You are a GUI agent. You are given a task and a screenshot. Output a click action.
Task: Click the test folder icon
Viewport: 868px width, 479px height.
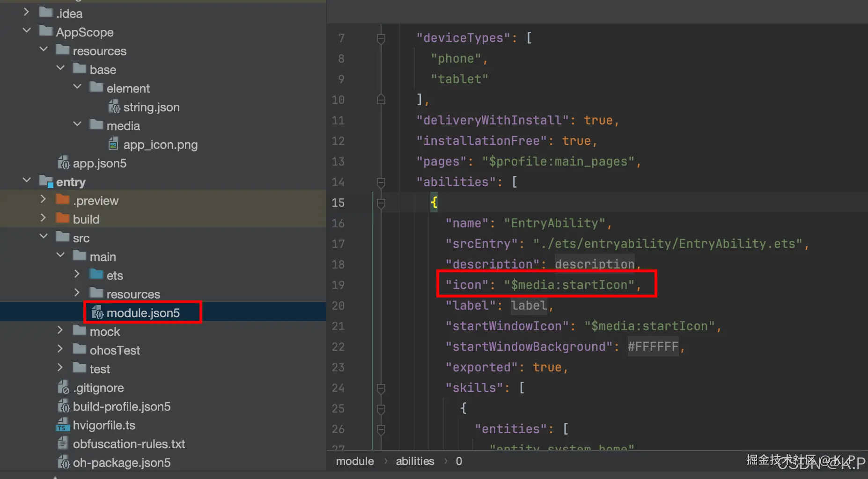click(x=80, y=368)
